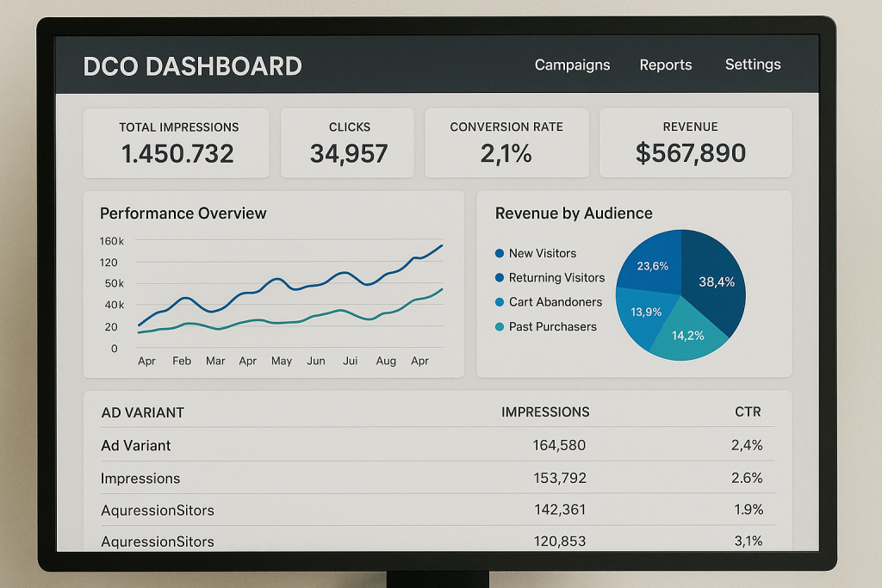Click the Revenue metric card
882x588 pixels.
[x=695, y=143]
